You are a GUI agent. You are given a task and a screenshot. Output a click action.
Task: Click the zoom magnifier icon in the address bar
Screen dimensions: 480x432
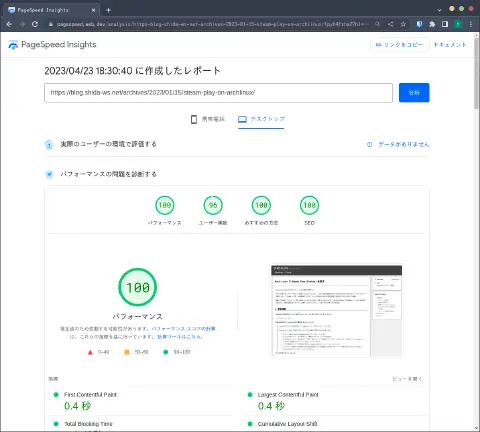pyautogui.click(x=377, y=24)
